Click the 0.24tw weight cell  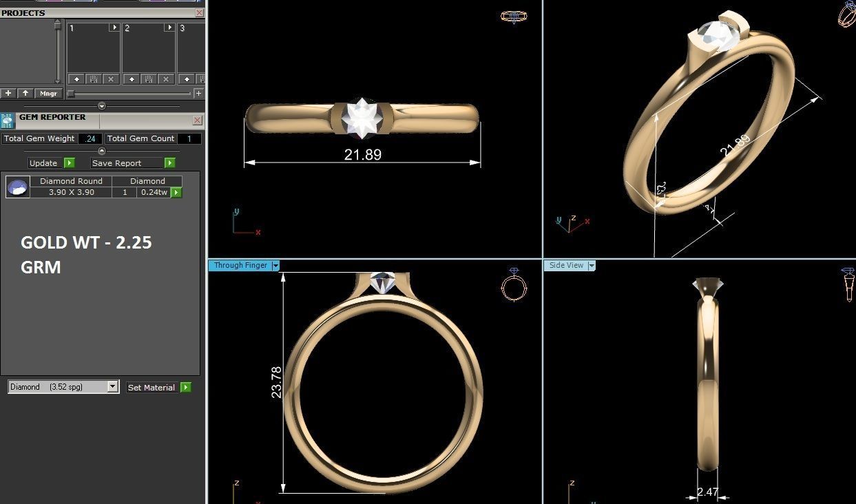click(154, 192)
